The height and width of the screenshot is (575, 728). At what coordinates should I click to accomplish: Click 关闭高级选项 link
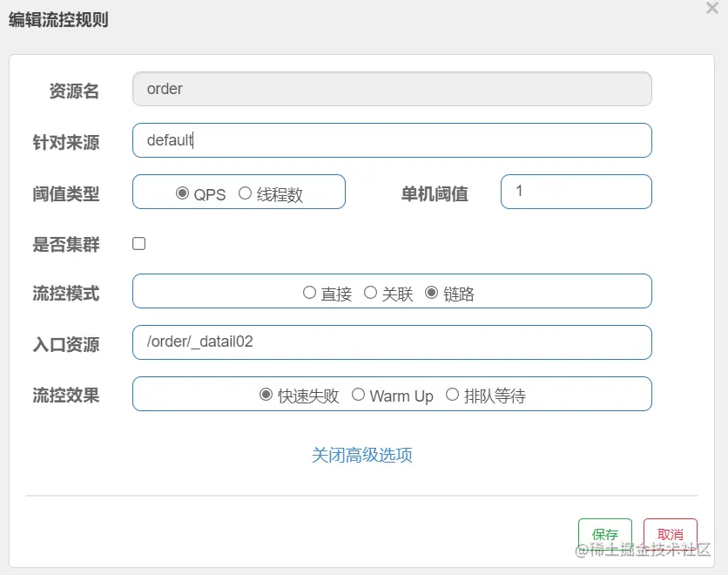tap(361, 455)
